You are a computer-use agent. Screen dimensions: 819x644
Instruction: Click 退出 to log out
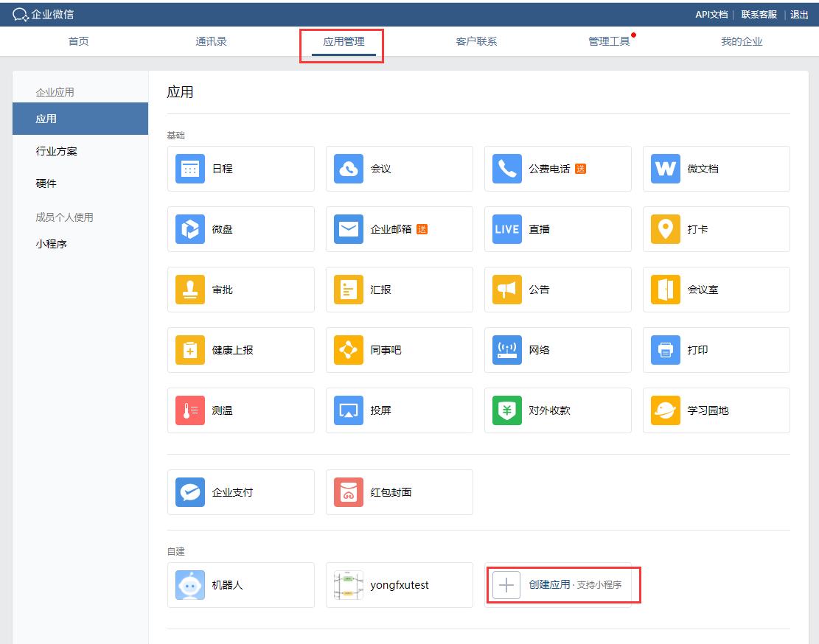click(799, 14)
